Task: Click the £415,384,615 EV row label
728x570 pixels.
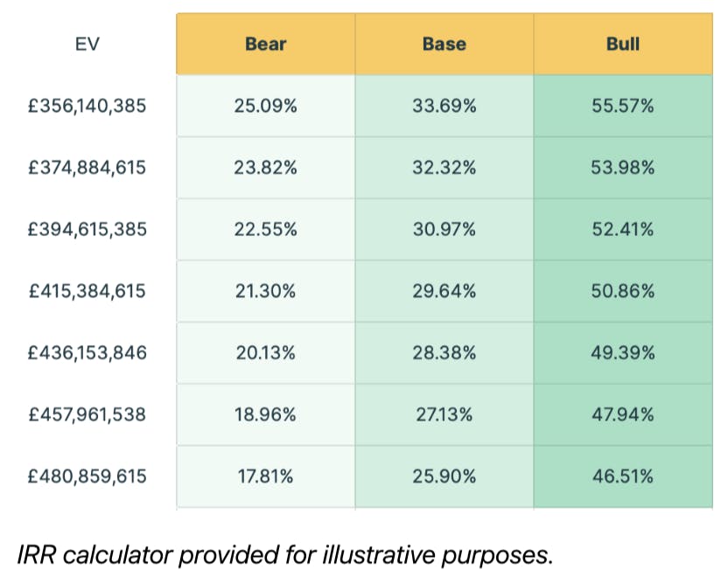Action: (87, 291)
